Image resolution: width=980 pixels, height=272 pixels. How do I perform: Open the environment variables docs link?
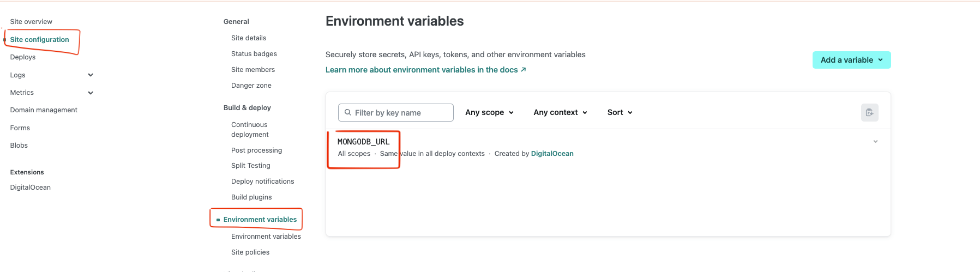click(x=426, y=70)
